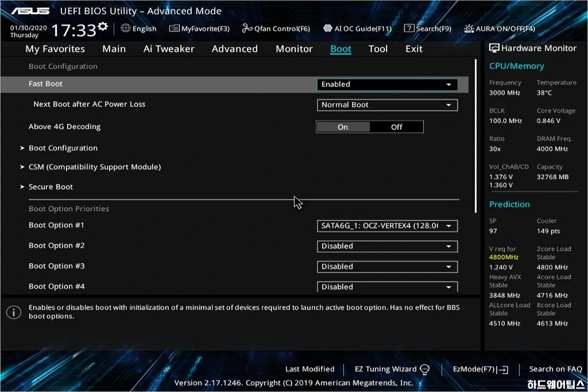Switch to the Advanced tab
588x392 pixels.
click(x=235, y=49)
